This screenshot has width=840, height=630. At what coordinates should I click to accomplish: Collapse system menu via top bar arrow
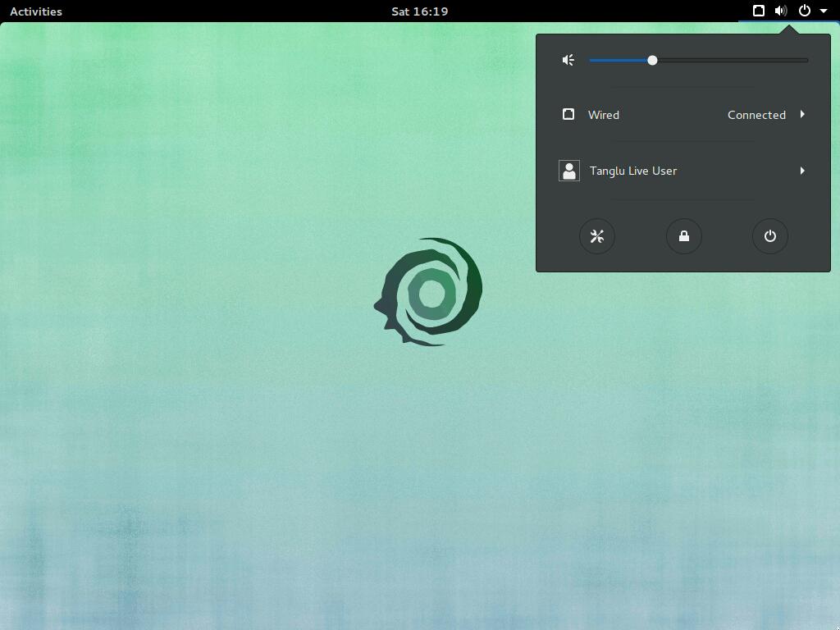click(x=824, y=11)
